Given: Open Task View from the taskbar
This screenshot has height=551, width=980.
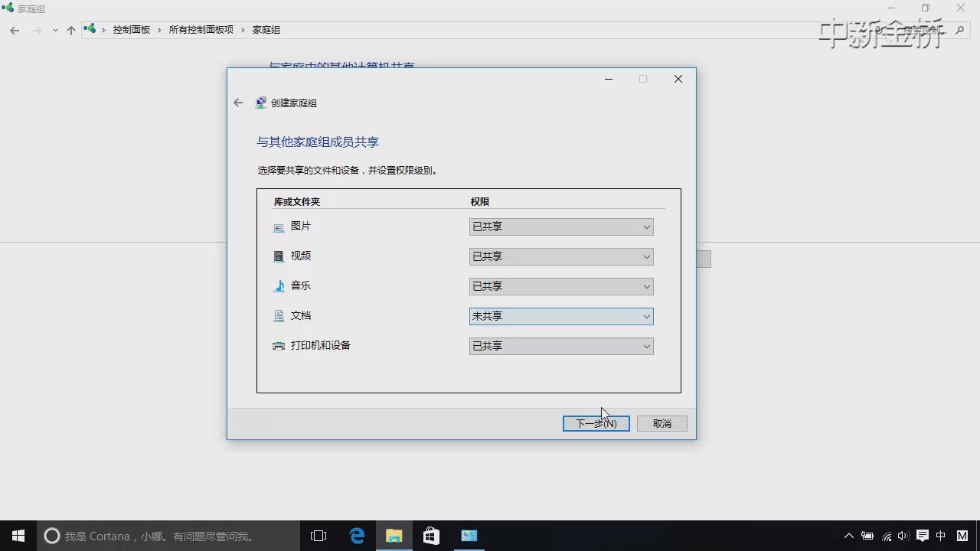Looking at the screenshot, I should click(318, 536).
